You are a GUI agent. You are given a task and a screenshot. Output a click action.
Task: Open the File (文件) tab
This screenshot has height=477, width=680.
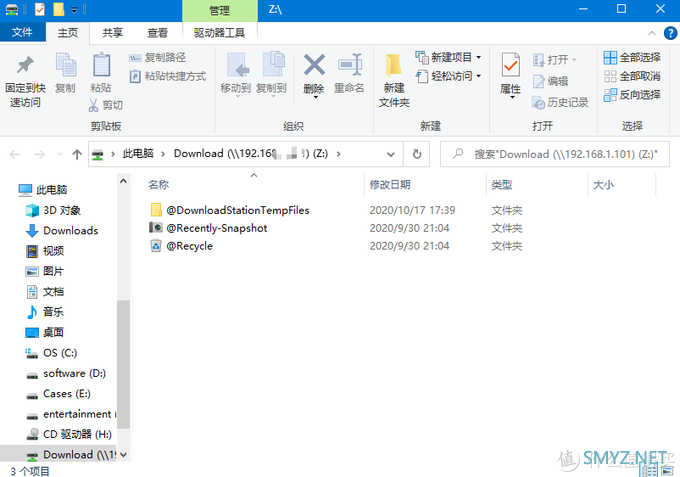(23, 32)
